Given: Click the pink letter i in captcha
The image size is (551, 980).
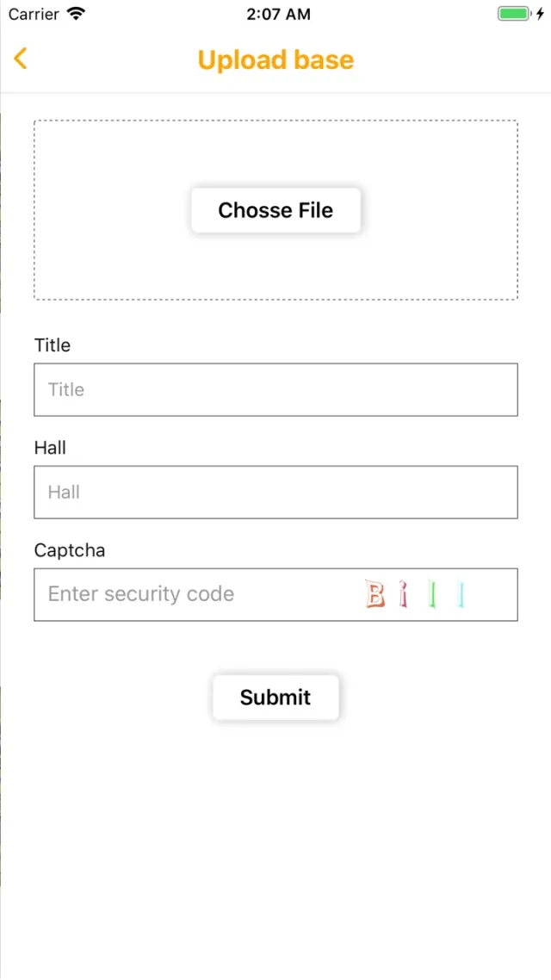Looking at the screenshot, I should click(x=403, y=594).
